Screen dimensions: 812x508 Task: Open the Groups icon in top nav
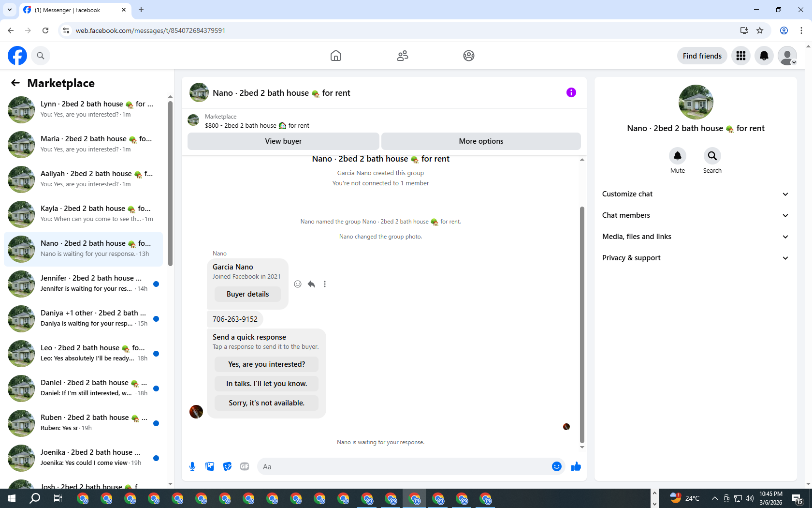tap(469, 56)
